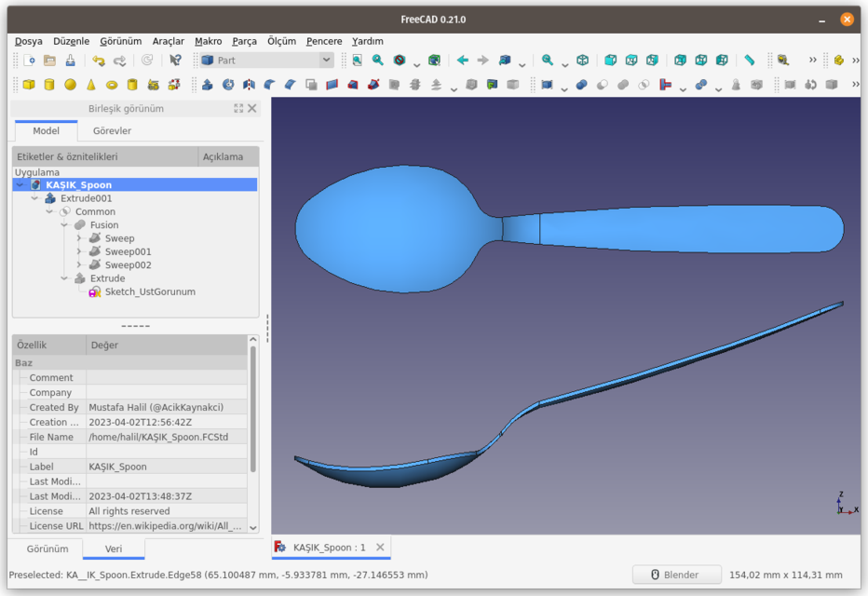The image size is (868, 596).
Task: Open a new document with the New icon
Action: (31, 59)
